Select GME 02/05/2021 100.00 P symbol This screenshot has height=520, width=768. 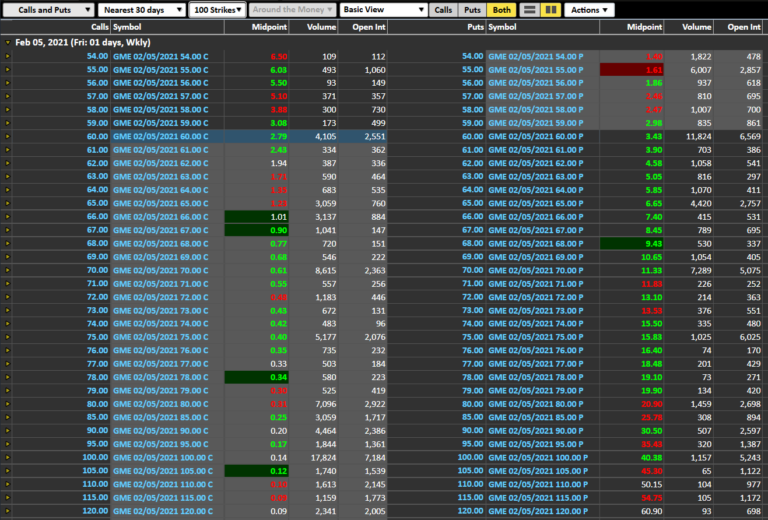click(x=538, y=457)
